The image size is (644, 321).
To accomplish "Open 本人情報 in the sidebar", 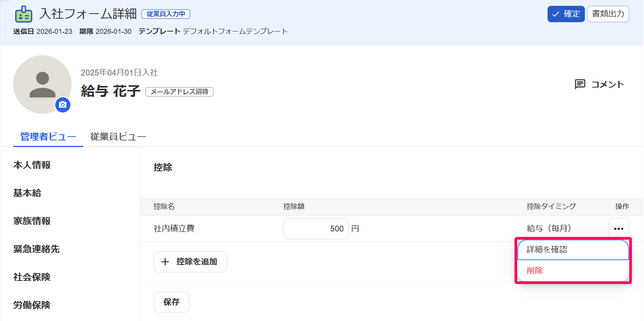I will 32,165.
